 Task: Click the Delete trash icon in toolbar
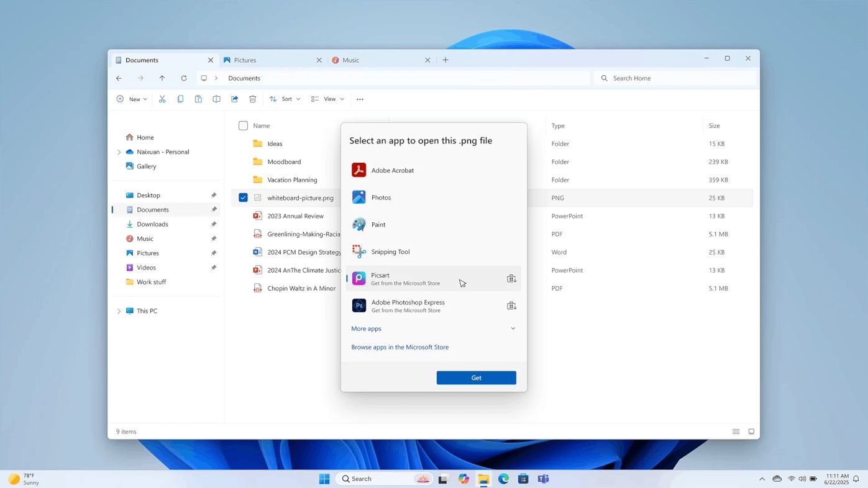point(252,99)
